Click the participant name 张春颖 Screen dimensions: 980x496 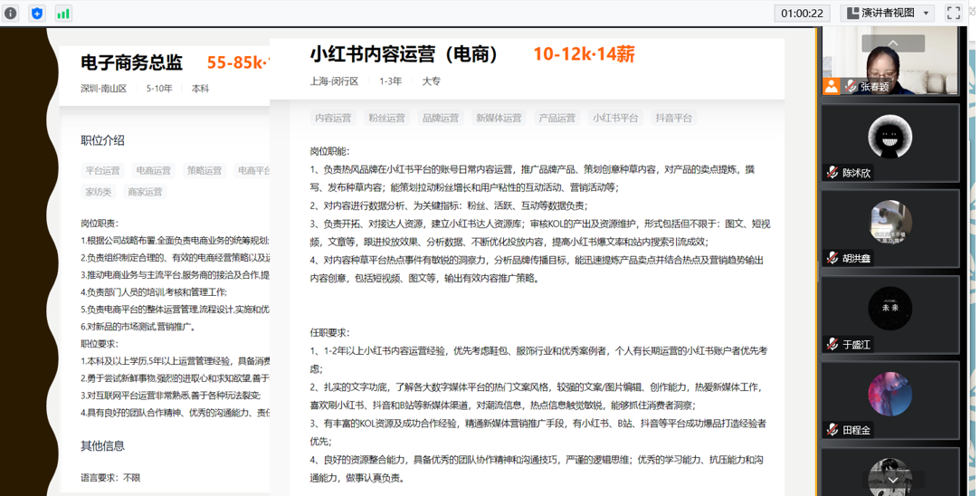click(x=874, y=87)
